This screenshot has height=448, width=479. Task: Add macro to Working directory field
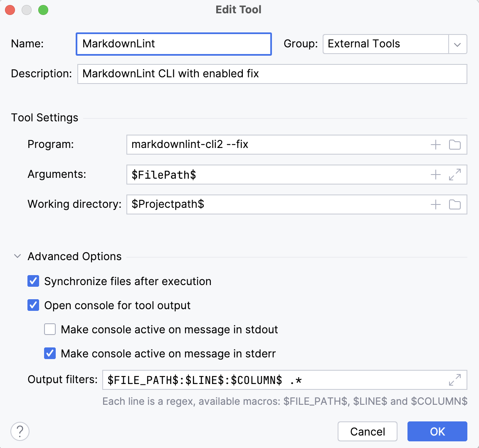point(435,204)
